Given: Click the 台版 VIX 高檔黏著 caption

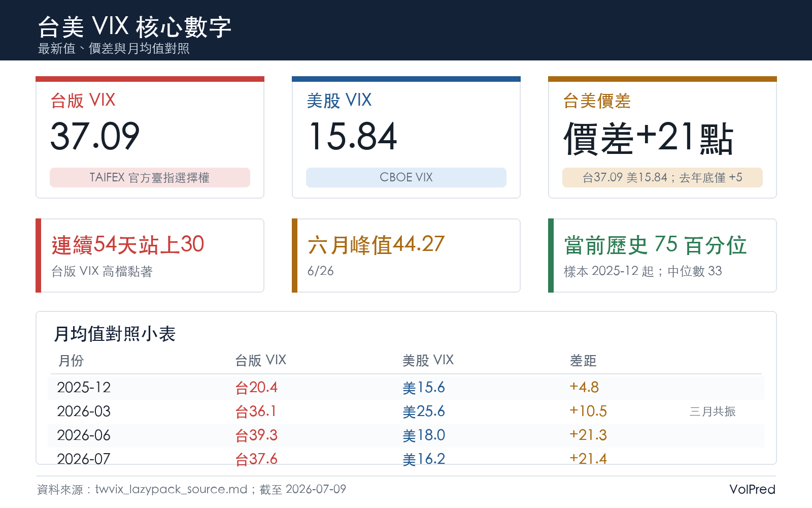Looking at the screenshot, I should click(102, 271).
